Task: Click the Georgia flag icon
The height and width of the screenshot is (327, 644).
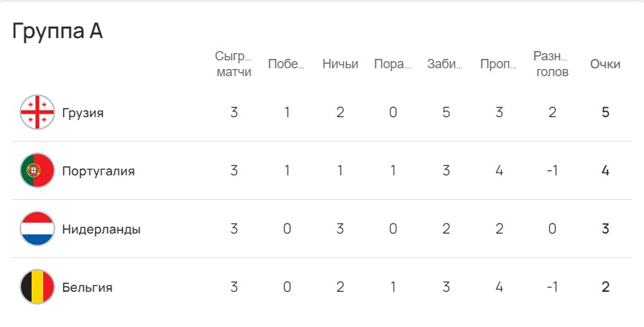Action: pyautogui.click(x=37, y=112)
